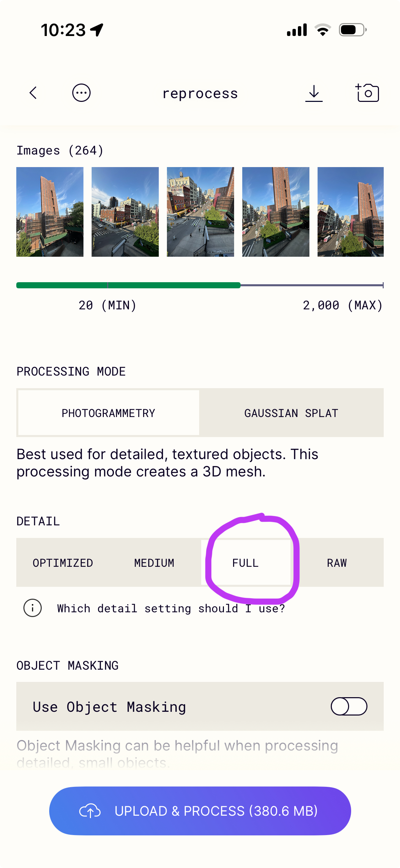Switch to Gaussian Splat mode
Image resolution: width=400 pixels, height=868 pixels.
tap(291, 413)
